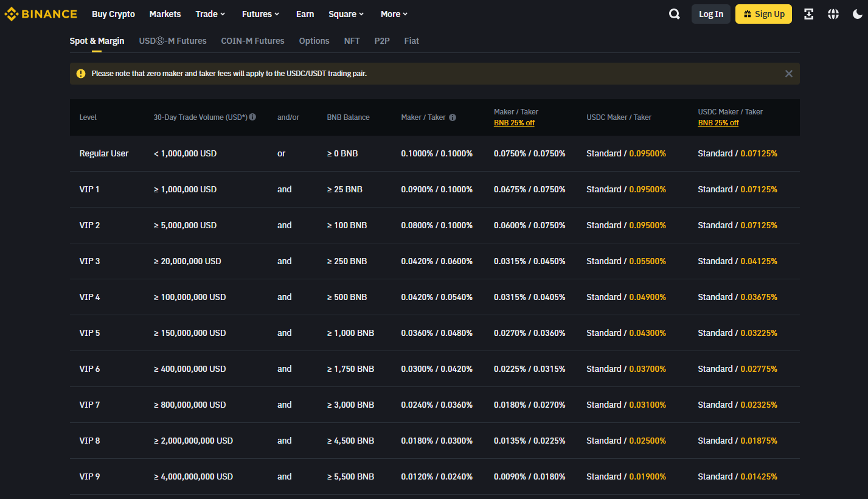Click info icon beside 30-Day Trade Volume
Screen dimensions: 868x499
coord(252,117)
